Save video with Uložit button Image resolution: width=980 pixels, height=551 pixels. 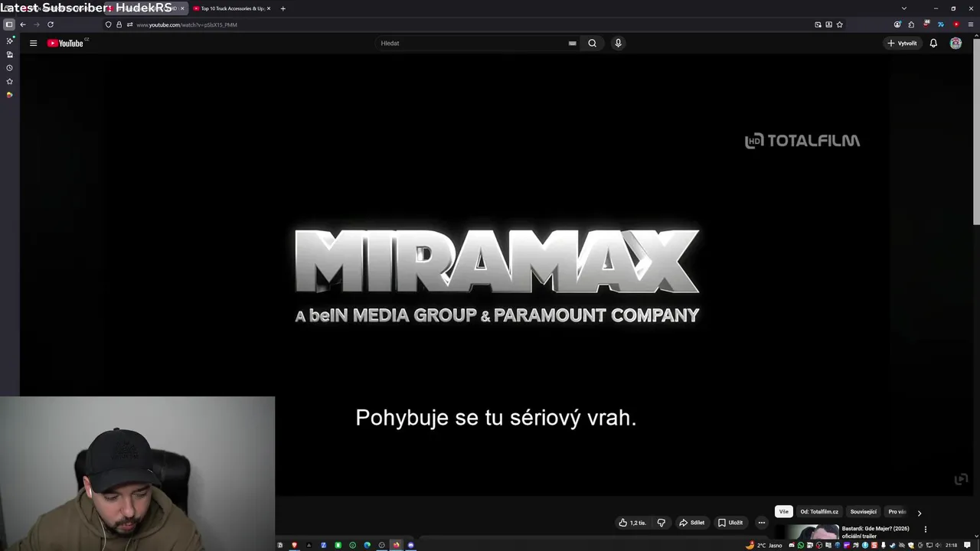click(730, 523)
